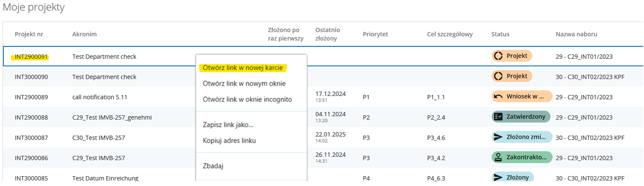Click the 'Priorytet' column header
Screen dimensions: 644x186
click(375, 34)
